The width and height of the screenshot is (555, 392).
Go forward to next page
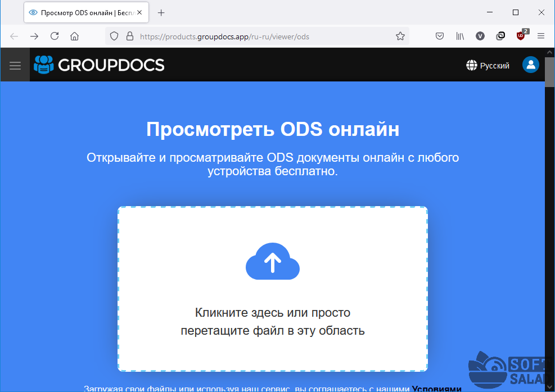point(34,36)
